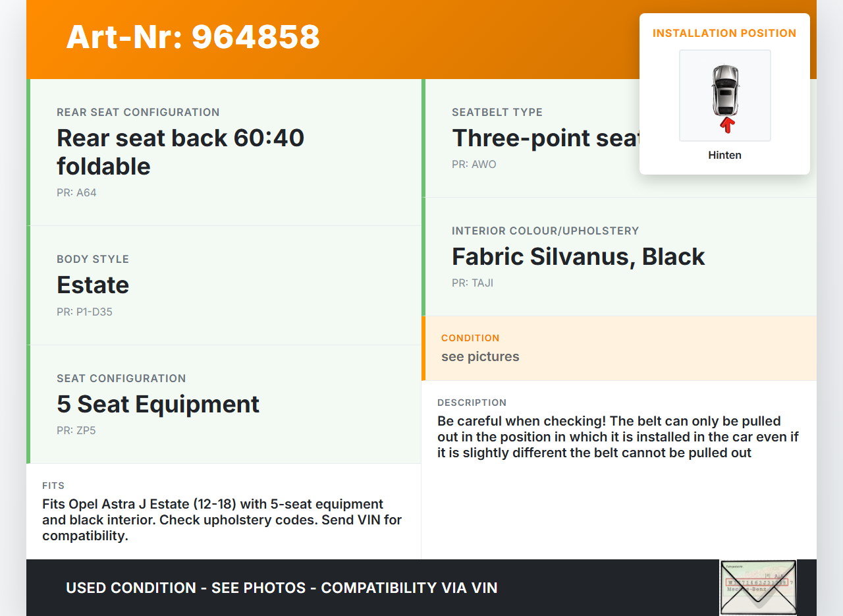843x616 pixels.
Task: Click the Art-Nr: 964858 title
Action: pyautogui.click(x=193, y=37)
